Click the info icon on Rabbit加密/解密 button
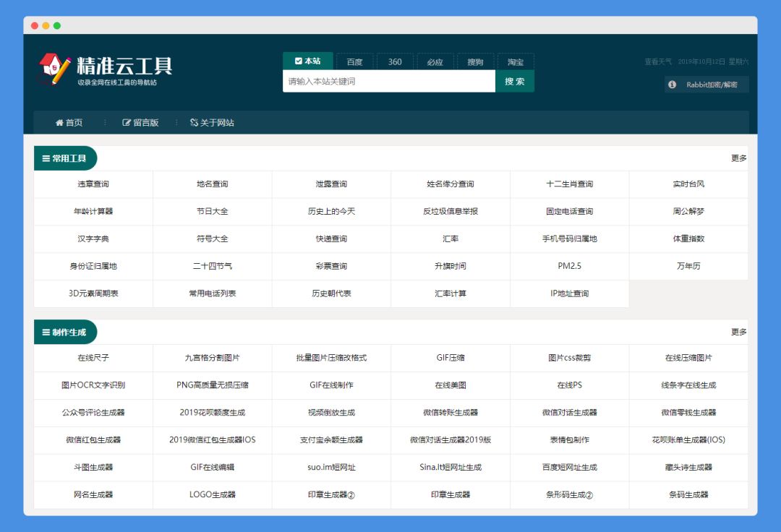This screenshot has width=781, height=532. pyautogui.click(x=672, y=84)
